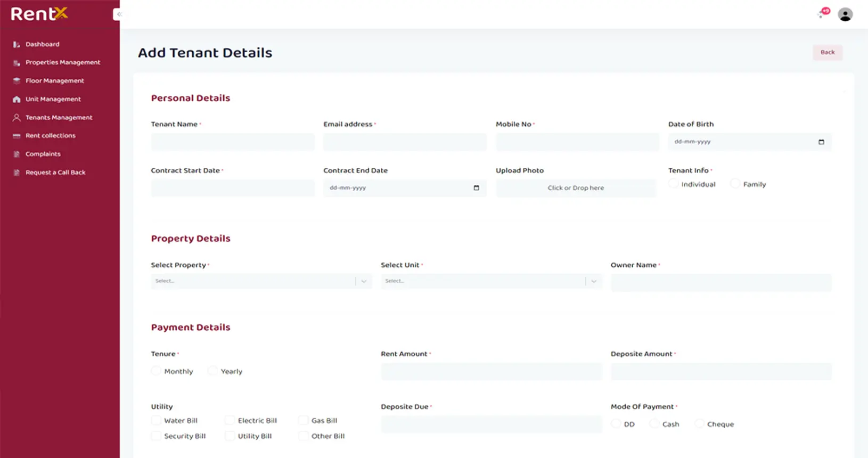This screenshot has width=868, height=458.
Task: Click the Rent collections card icon
Action: tap(17, 136)
